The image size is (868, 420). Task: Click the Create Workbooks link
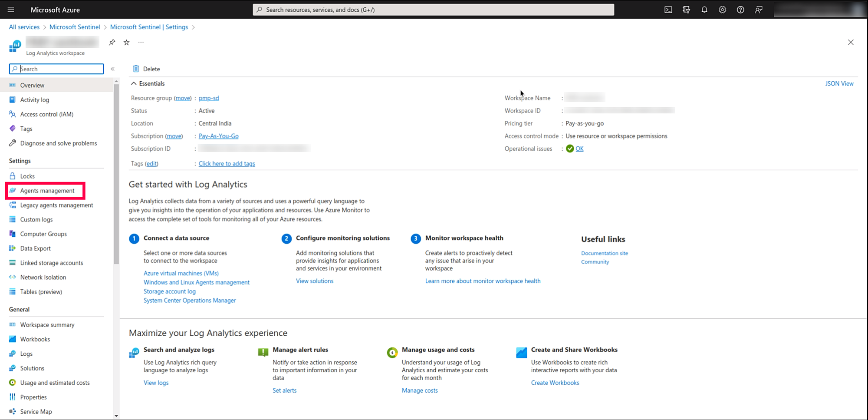pyautogui.click(x=555, y=383)
